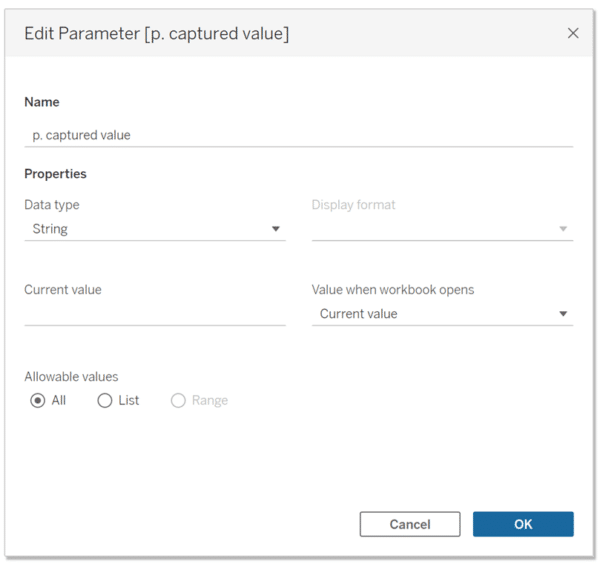Click the Allowable values label
Image resolution: width=600 pixels, height=564 pixels.
(x=71, y=377)
